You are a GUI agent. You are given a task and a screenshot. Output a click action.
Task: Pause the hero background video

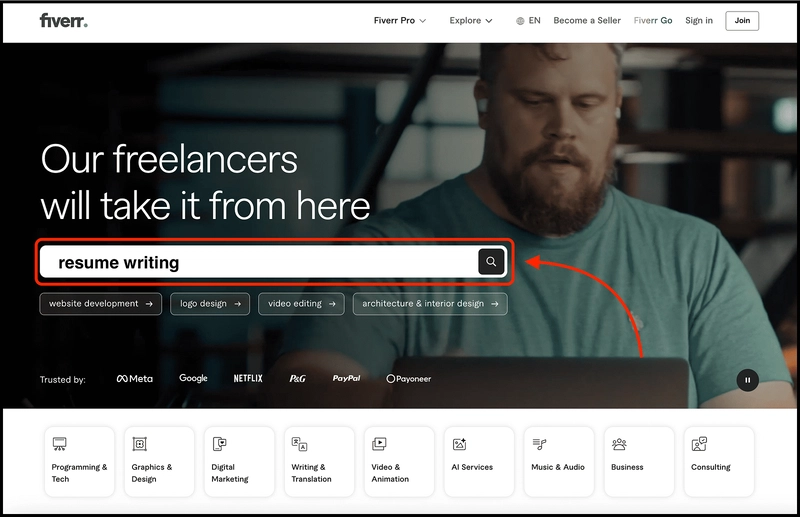pyautogui.click(x=747, y=380)
